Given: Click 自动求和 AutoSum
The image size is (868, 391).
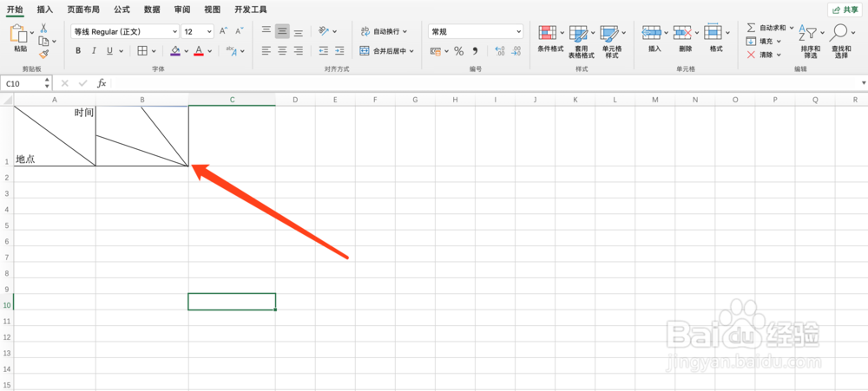Looking at the screenshot, I should pos(770,28).
